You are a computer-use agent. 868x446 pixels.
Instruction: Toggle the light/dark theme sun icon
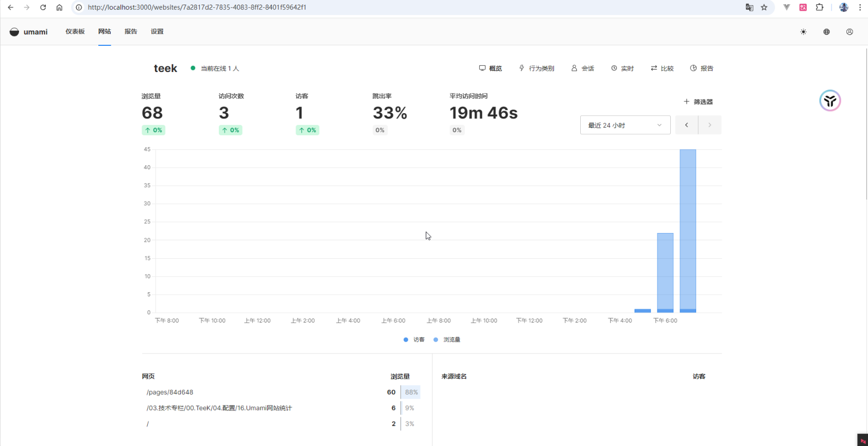coord(803,32)
